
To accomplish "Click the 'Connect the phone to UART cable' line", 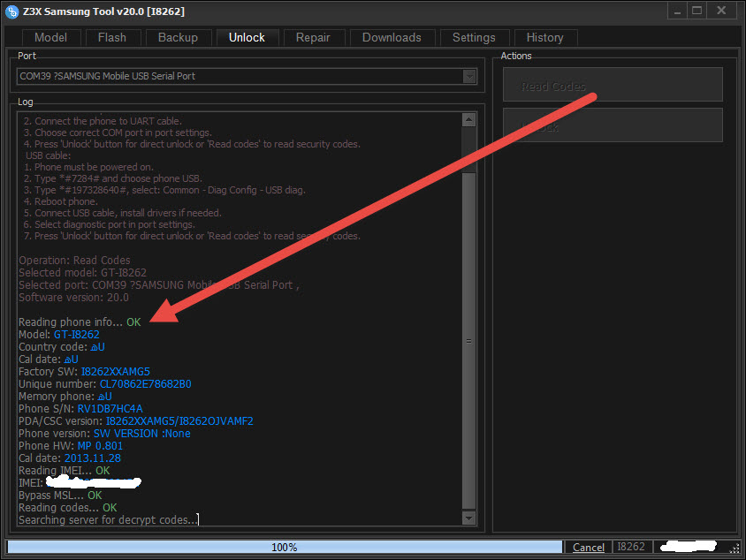I will tap(103, 121).
